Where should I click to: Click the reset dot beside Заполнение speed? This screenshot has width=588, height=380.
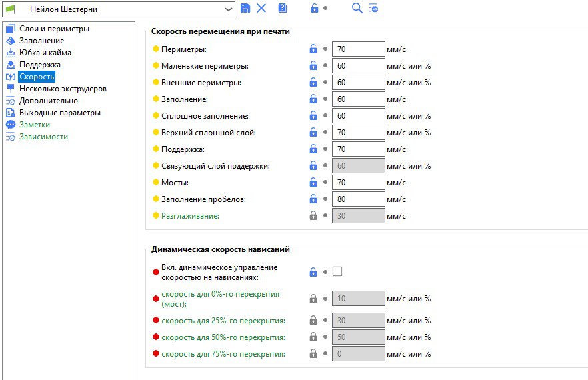pos(325,99)
